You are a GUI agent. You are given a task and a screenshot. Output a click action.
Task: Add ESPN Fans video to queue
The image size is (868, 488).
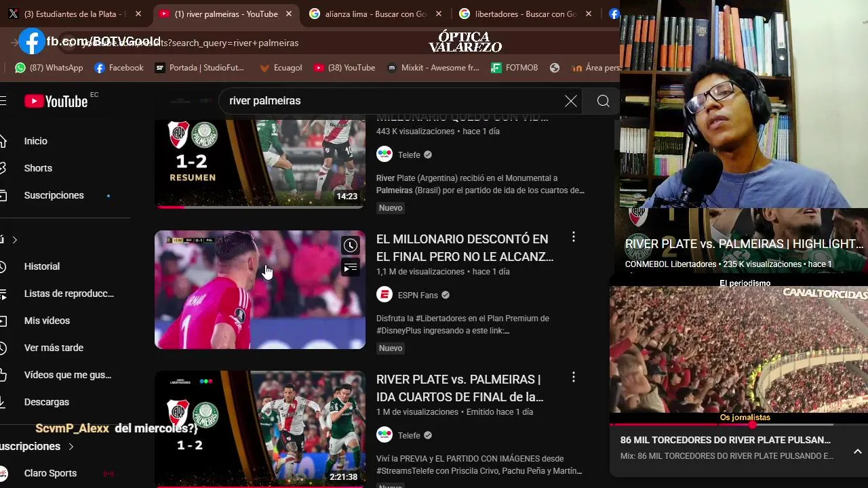tap(350, 268)
